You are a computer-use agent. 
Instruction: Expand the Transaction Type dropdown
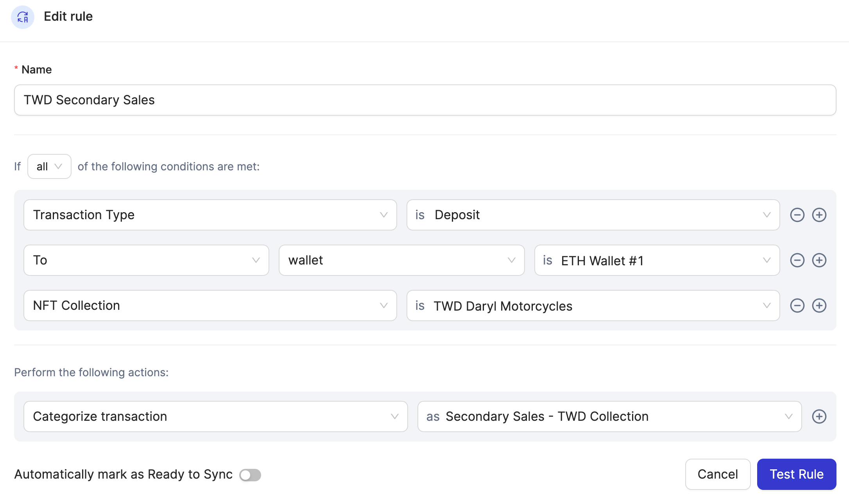[x=210, y=215]
